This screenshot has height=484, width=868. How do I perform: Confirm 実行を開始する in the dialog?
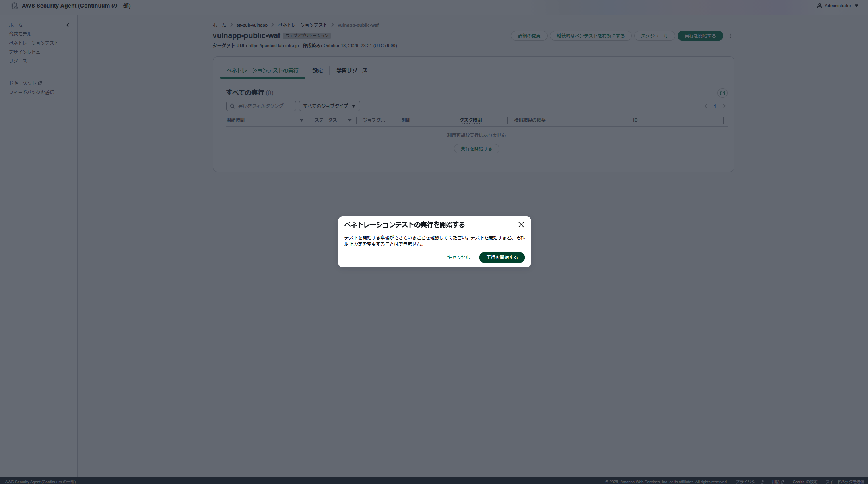coord(502,257)
